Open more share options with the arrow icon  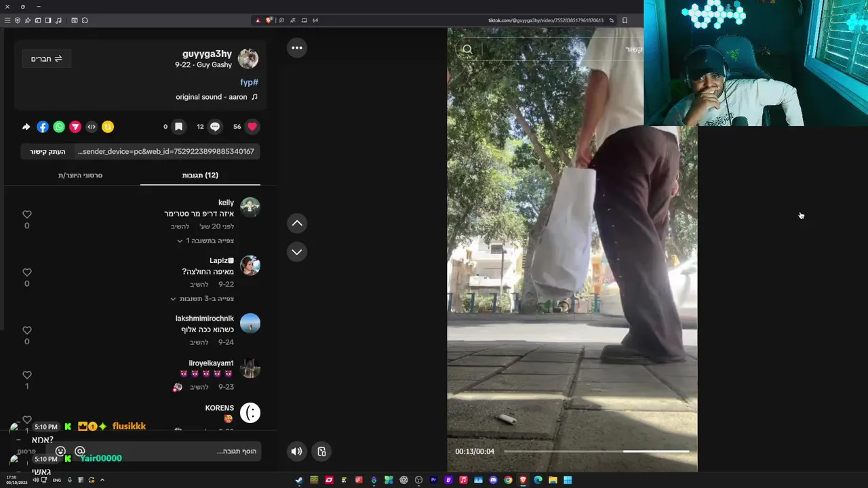click(x=26, y=127)
